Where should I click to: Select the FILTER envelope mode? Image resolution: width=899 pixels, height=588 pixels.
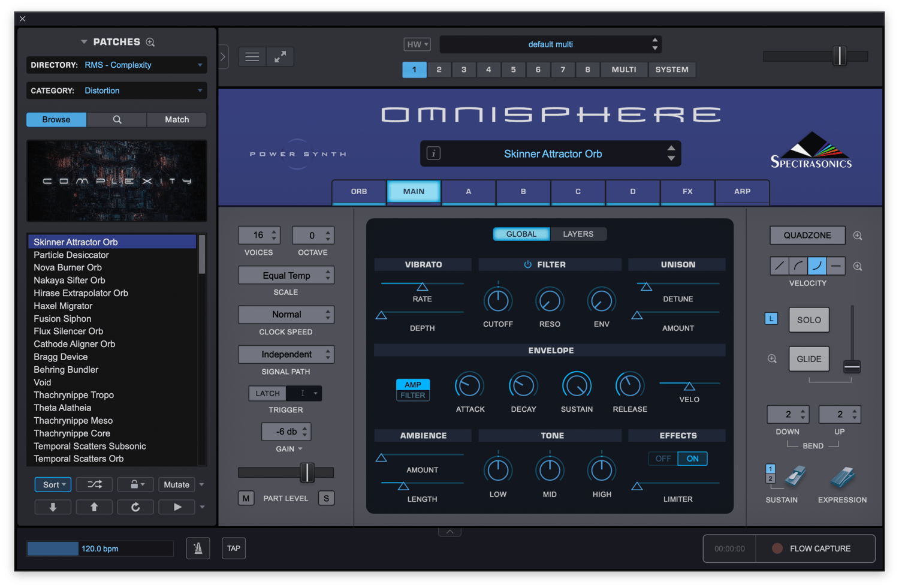[x=413, y=396]
